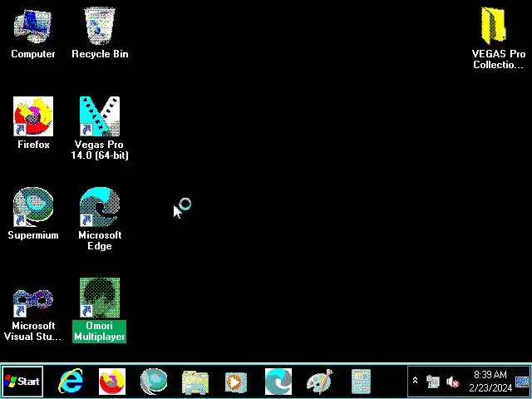Viewport: 532px width, 399px height.
Task: Click the date 2/23/2024 in tray
Action: pos(490,387)
